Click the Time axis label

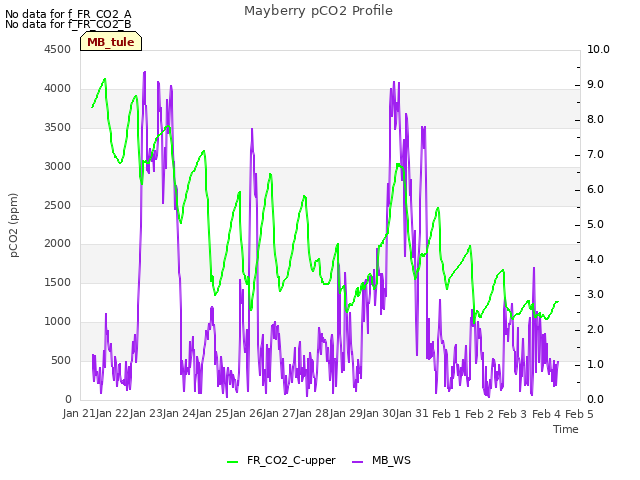click(x=566, y=429)
